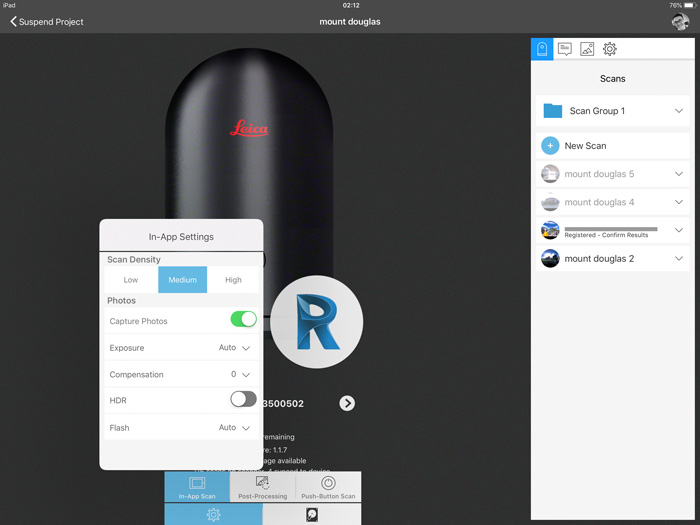
Task: Select the mount douglas 2 scan thumbnail
Action: pyautogui.click(x=550, y=259)
